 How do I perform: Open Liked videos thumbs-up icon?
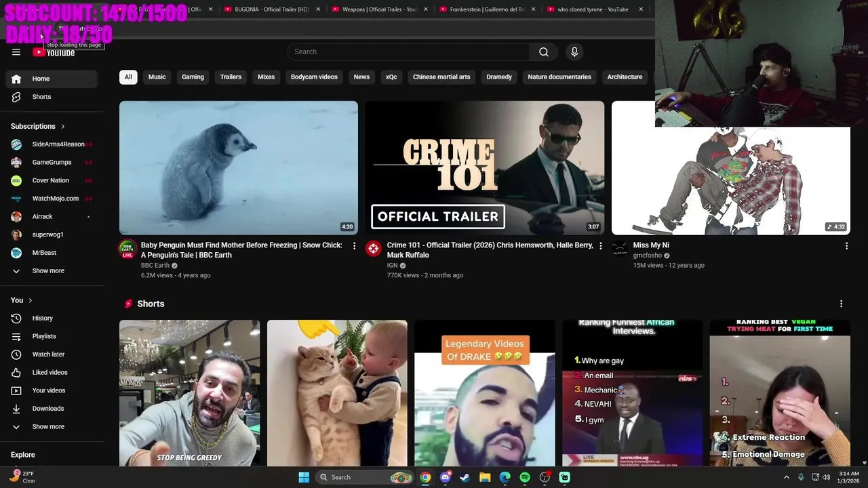16,372
